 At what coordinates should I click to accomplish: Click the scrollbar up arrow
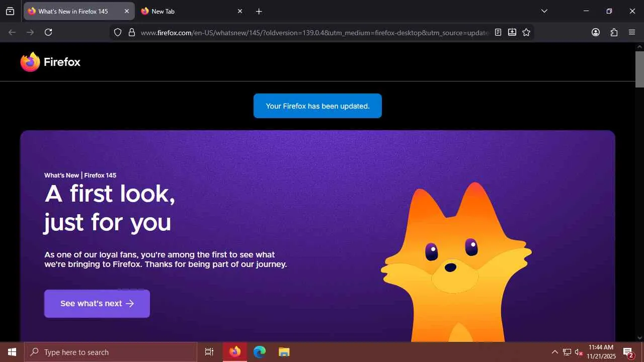coord(639,46)
